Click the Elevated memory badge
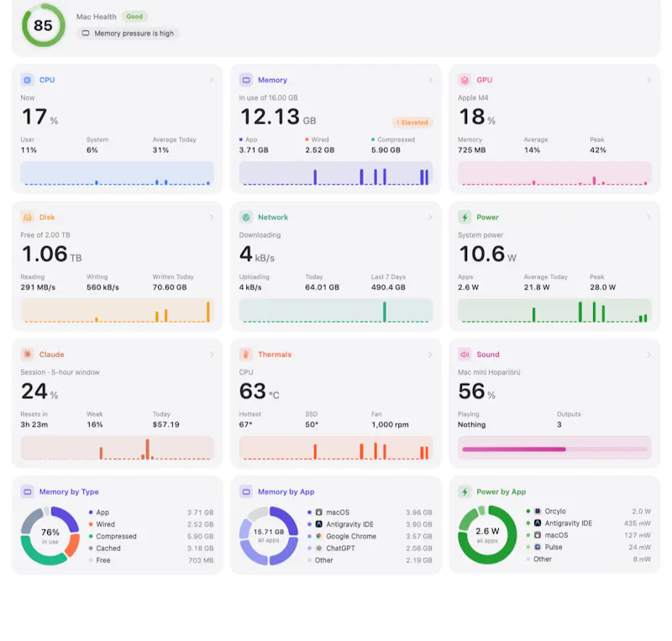The height and width of the screenshot is (641, 672). point(412,123)
